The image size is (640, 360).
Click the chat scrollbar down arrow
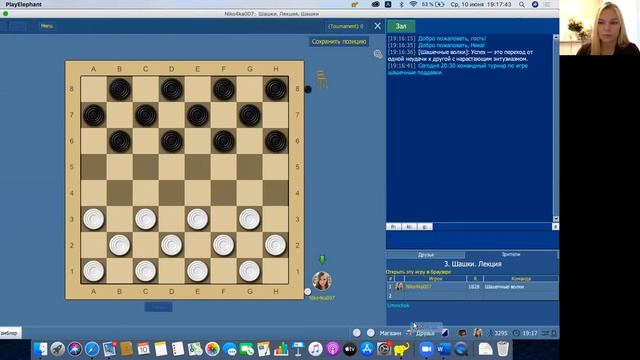click(556, 219)
